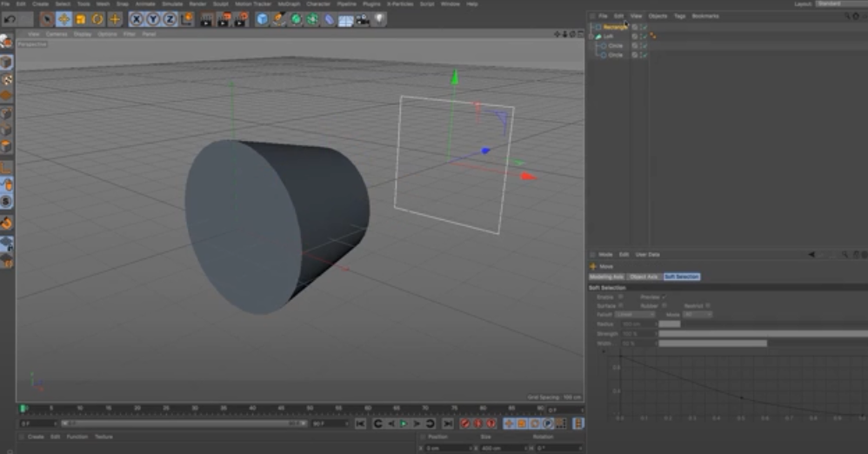Open Tags menu in Object Manager

tap(680, 16)
